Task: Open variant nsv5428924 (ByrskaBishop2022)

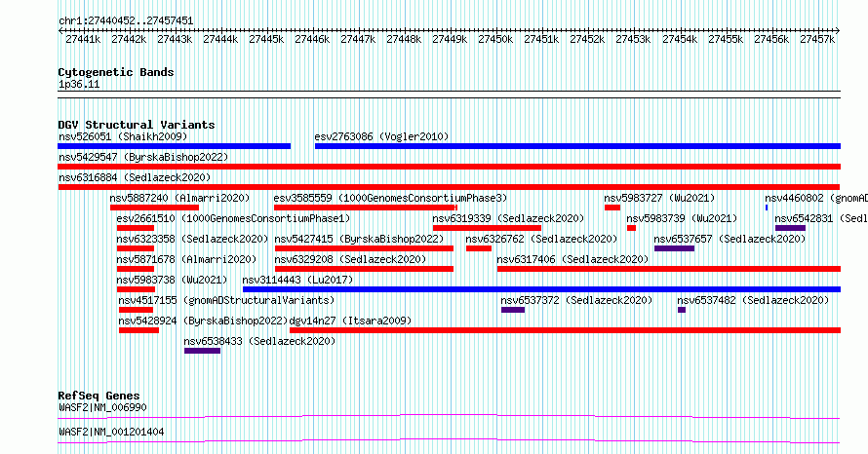Action: 203,321
